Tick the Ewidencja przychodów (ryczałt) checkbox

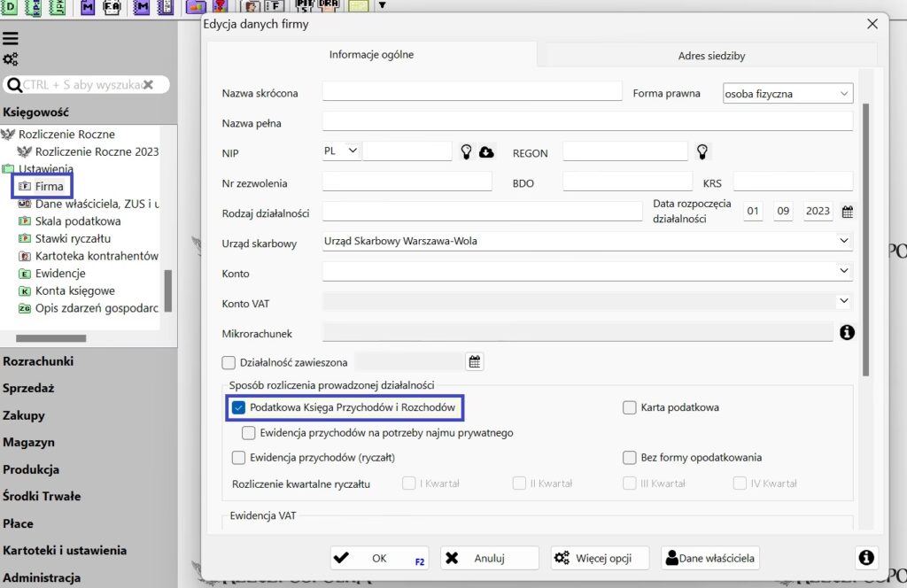(238, 458)
